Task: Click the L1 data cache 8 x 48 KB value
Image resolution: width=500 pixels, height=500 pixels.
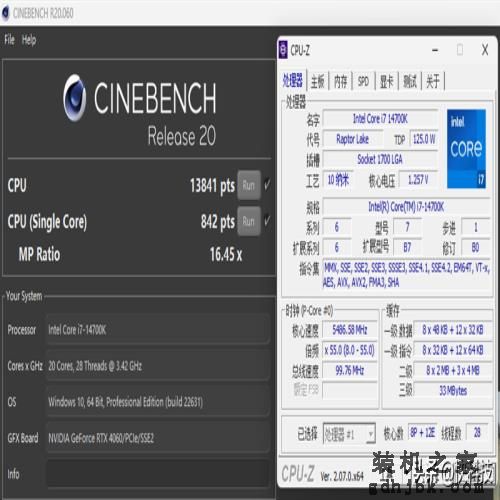Action: point(453,330)
